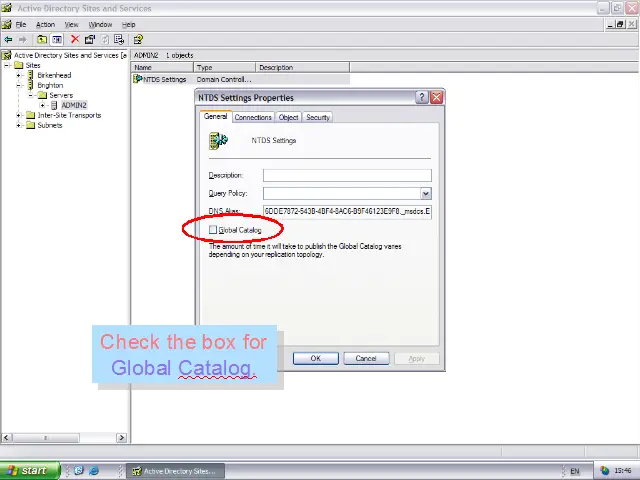Click the Type column header

224,67
